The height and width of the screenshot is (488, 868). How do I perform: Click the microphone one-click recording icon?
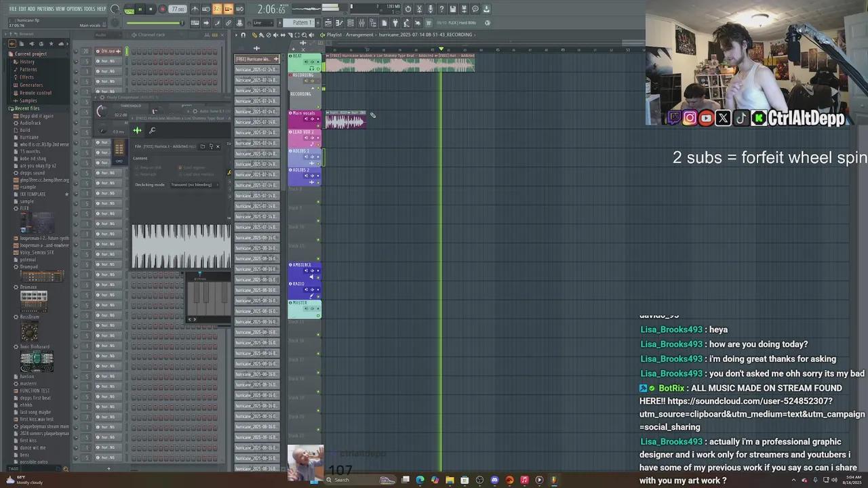point(430,9)
